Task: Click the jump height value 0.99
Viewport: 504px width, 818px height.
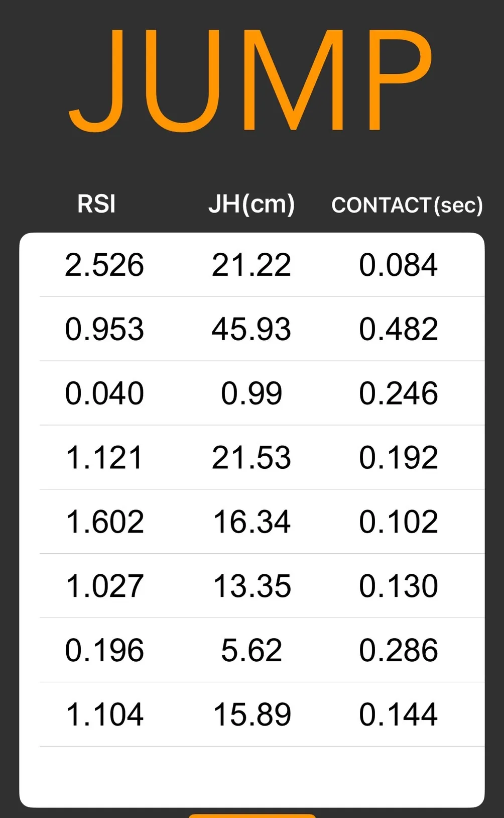Action: 251,393
